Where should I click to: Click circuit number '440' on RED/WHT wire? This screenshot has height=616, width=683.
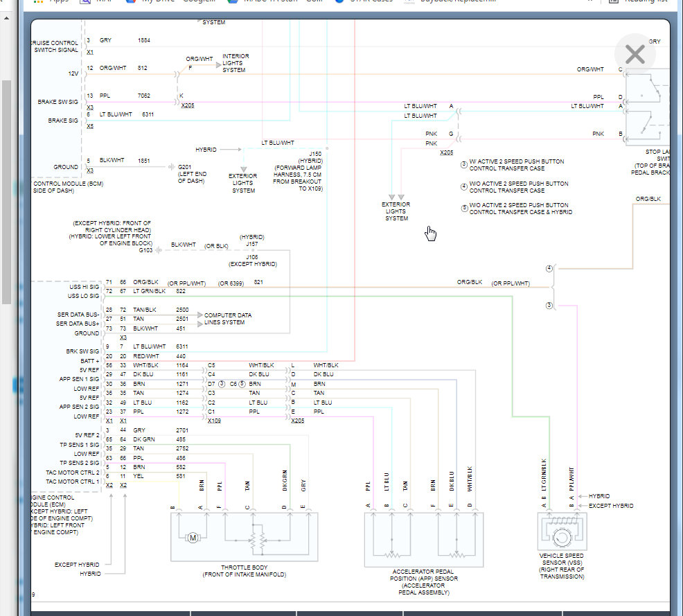pos(181,356)
